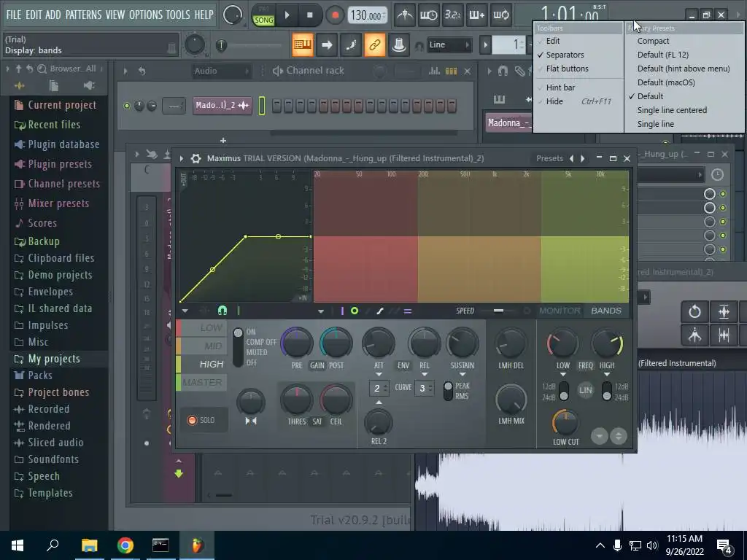Open the FILE menu

13,15
